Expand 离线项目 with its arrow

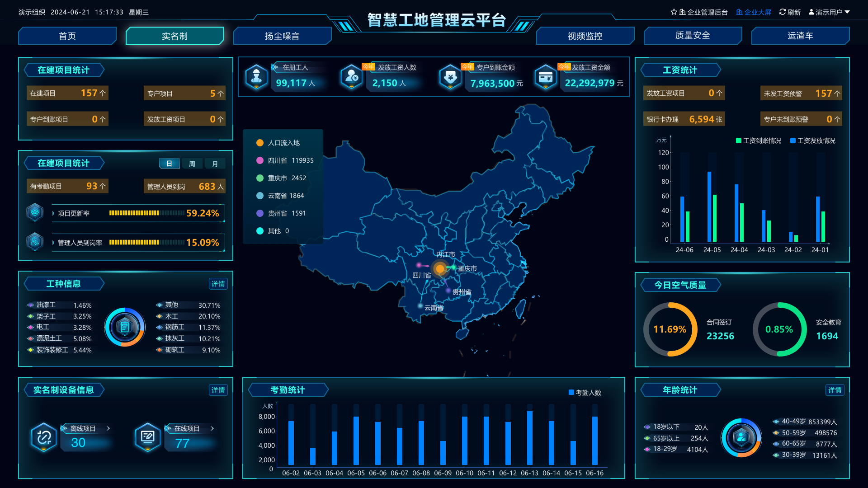(108, 428)
